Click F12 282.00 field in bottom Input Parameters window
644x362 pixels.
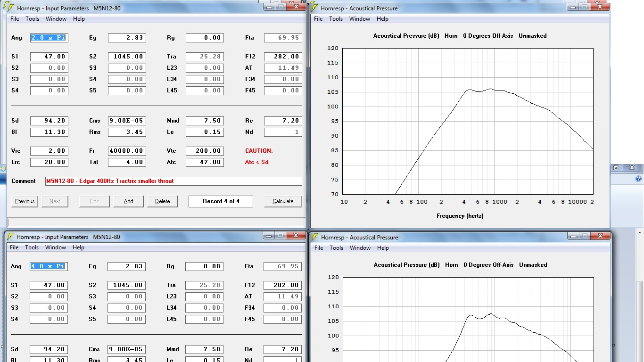click(x=282, y=285)
